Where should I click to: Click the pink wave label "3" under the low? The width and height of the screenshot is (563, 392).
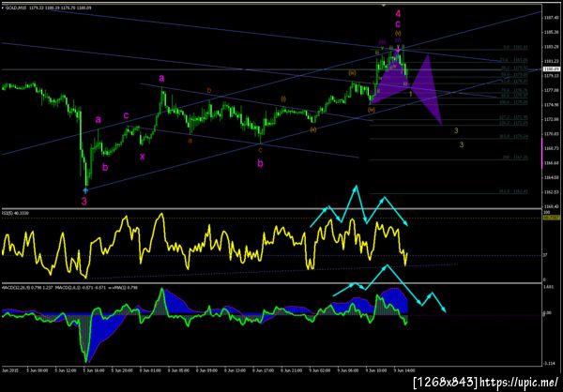[84, 201]
